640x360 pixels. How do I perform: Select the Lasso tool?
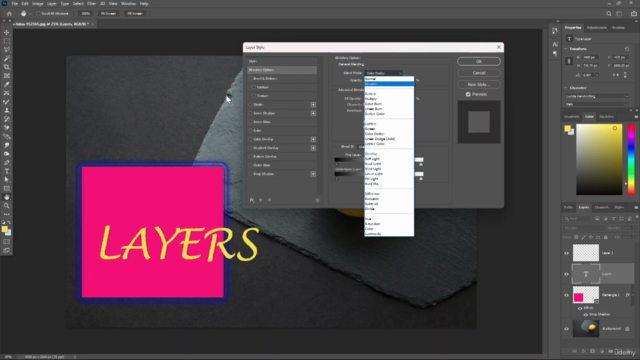pyautogui.click(x=7, y=49)
